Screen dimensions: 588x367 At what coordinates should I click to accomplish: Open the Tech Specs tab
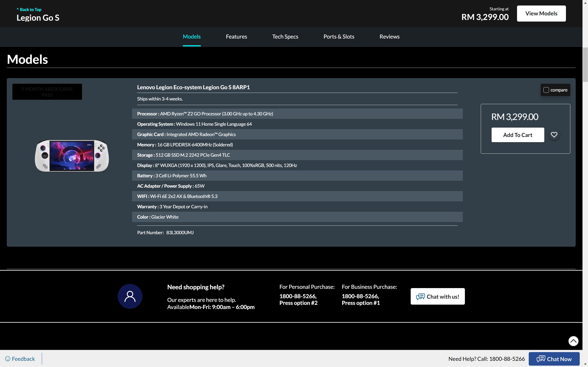click(x=285, y=37)
